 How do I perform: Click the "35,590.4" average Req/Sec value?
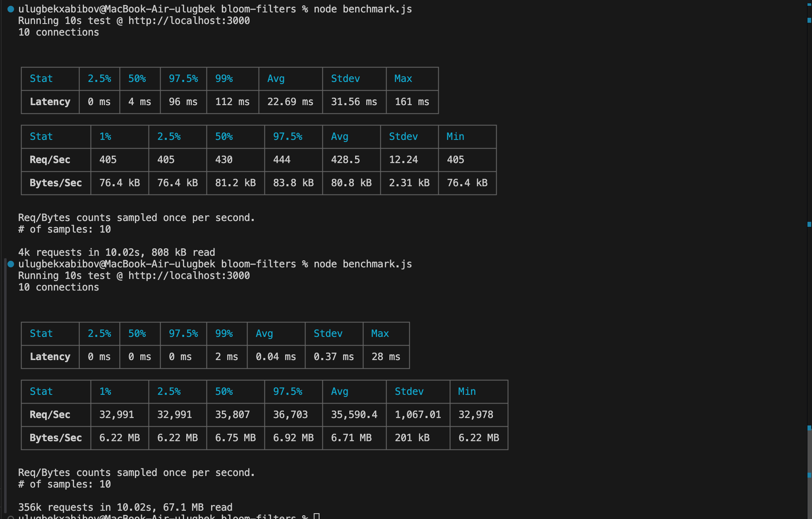(x=354, y=415)
